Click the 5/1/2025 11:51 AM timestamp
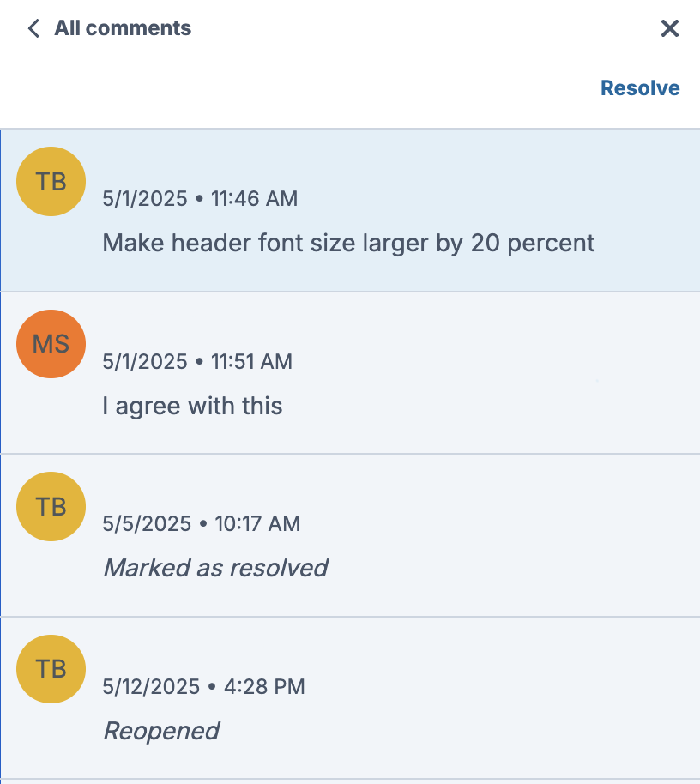The image size is (700, 784). [197, 361]
